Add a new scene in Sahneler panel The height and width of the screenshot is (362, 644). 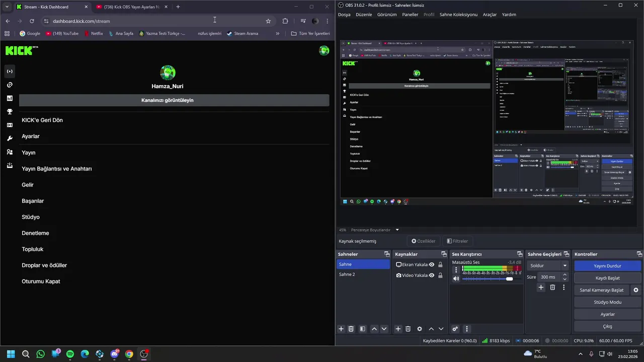(341, 329)
